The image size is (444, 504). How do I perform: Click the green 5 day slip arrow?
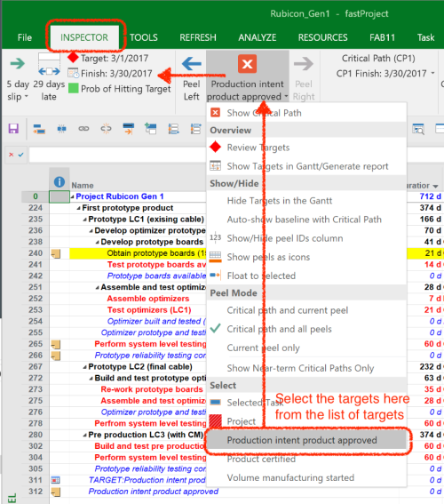pos(18,63)
